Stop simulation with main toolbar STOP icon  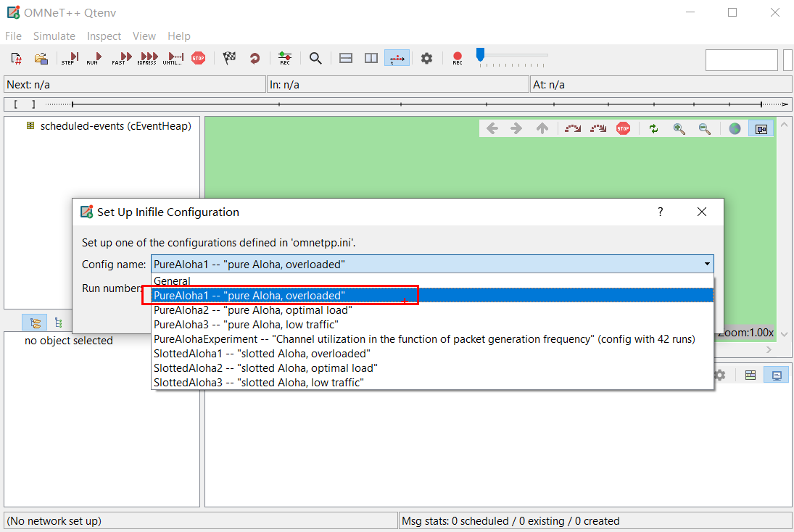[199, 58]
